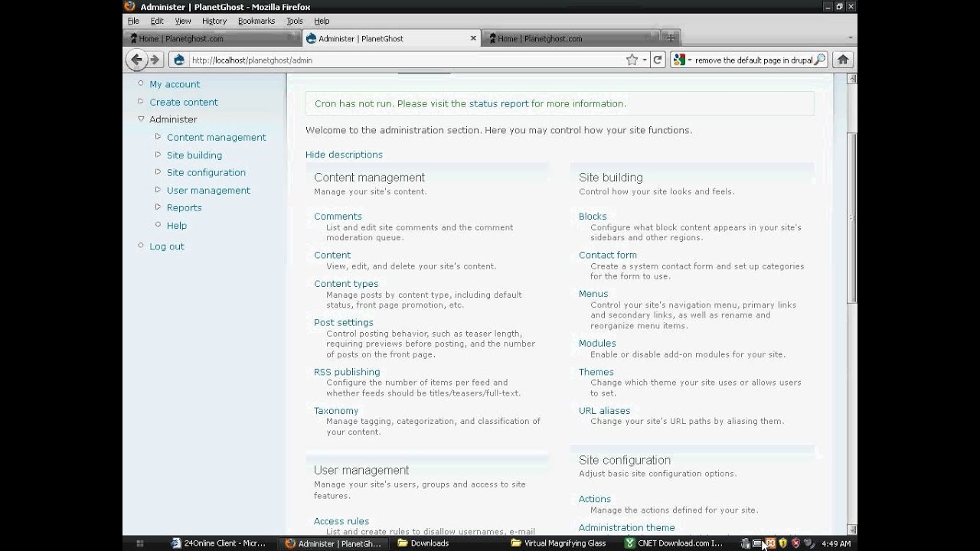Open the search engine dropdown arrow
The width and height of the screenshot is (980, 551).
(x=689, y=60)
